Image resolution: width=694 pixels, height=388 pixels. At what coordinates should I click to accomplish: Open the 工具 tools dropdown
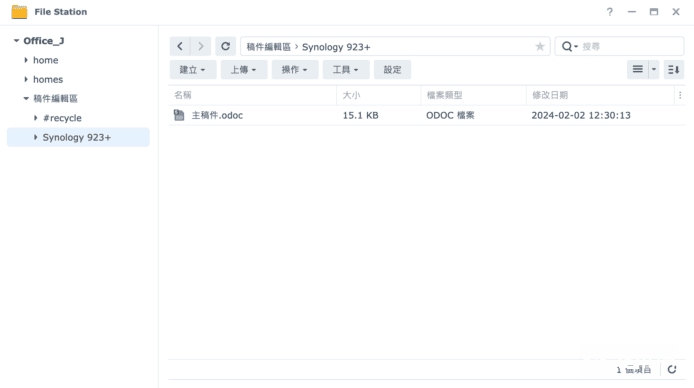346,69
